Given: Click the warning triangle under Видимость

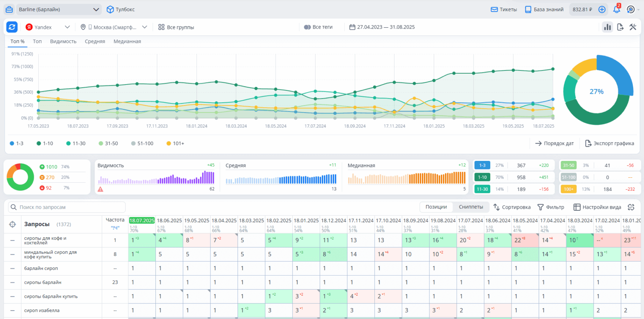Looking at the screenshot, I should 101,189.
